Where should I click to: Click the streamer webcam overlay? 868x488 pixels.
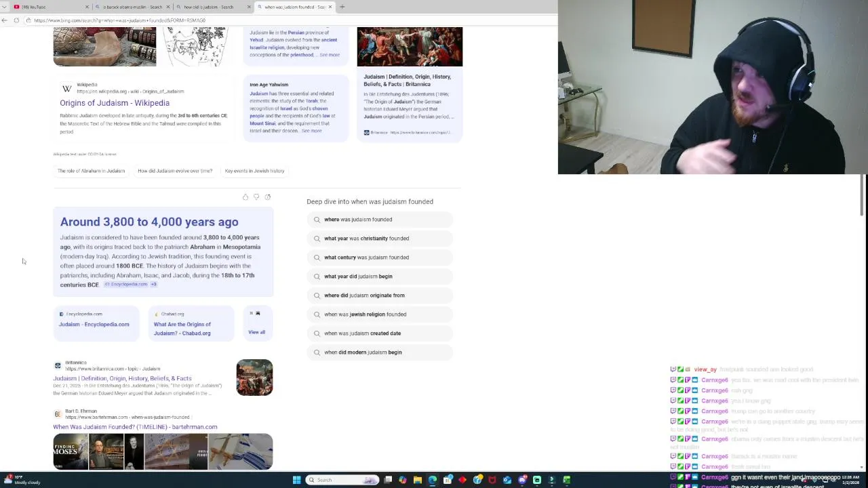(713, 87)
